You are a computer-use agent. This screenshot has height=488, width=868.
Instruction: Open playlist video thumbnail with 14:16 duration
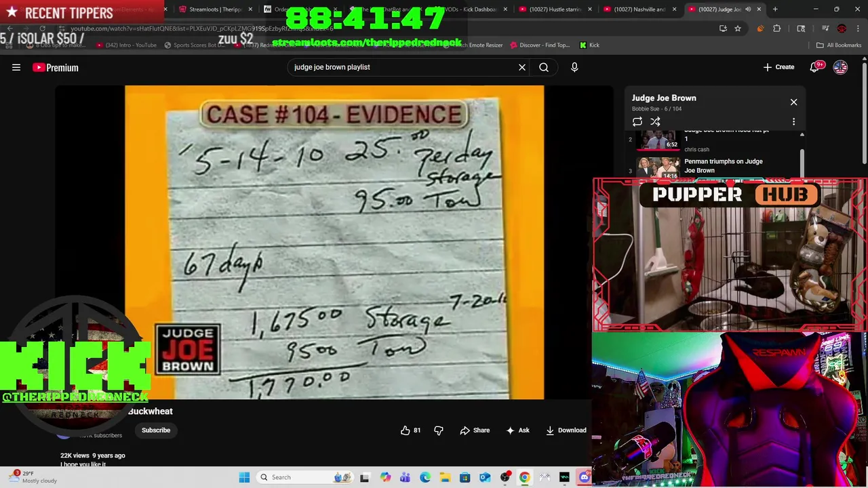[x=658, y=168]
